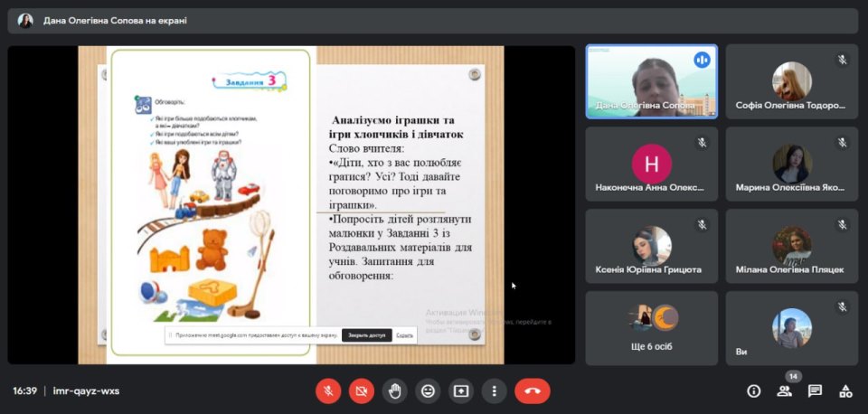
Task: Click muted mic icon on Наконечна Анна tile
Action: click(x=702, y=142)
